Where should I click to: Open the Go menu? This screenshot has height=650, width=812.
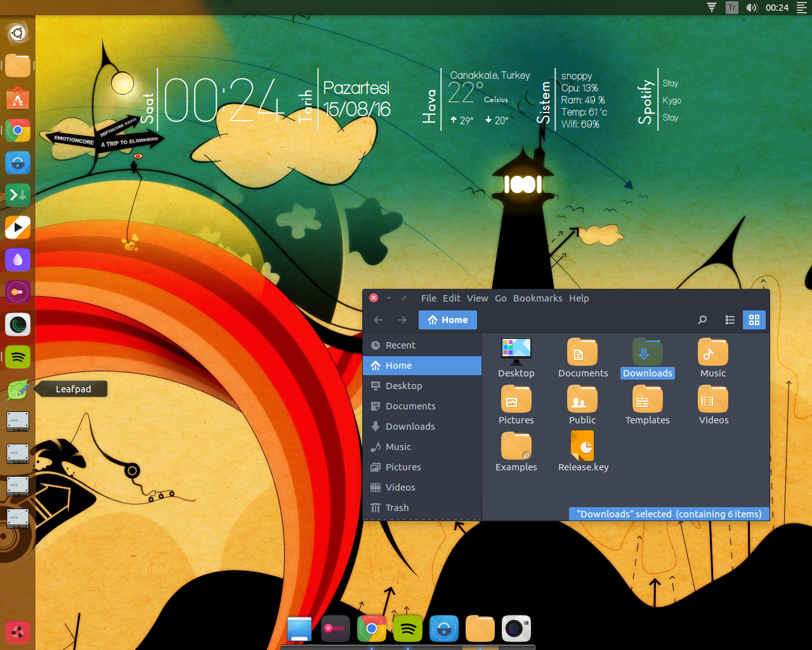tap(501, 298)
